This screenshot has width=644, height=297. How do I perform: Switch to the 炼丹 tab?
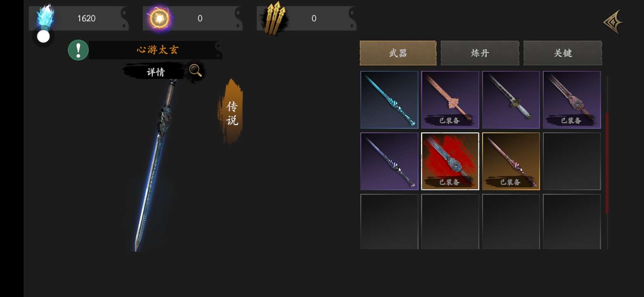tap(480, 53)
